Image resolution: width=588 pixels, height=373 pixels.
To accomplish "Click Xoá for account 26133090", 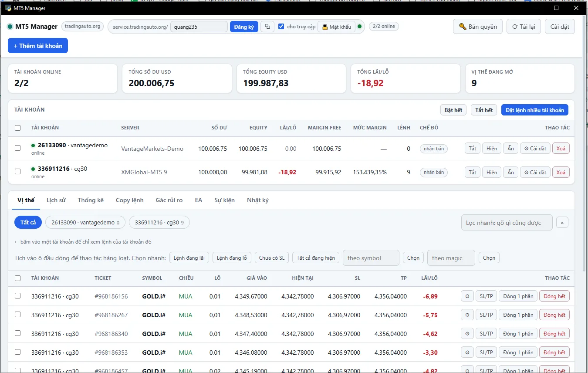I will pyautogui.click(x=561, y=149).
